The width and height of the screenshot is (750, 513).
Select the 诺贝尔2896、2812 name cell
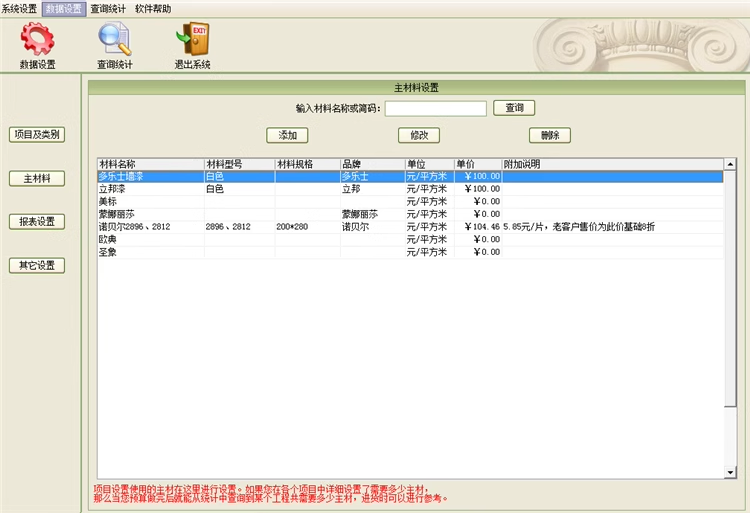(x=151, y=227)
